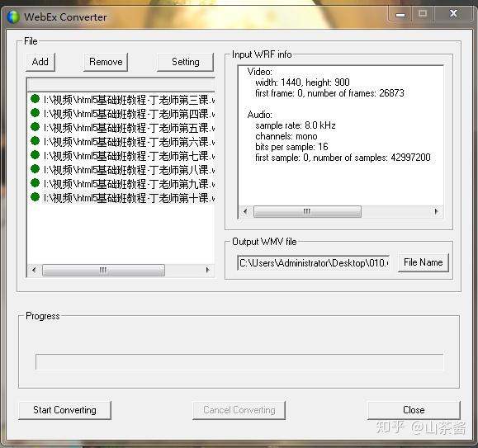Click the number of samples line
This screenshot has width=478, height=448.
point(343,158)
